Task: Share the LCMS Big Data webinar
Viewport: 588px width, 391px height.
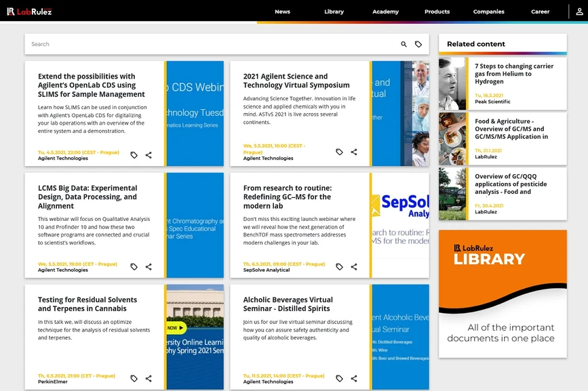Action: click(149, 267)
